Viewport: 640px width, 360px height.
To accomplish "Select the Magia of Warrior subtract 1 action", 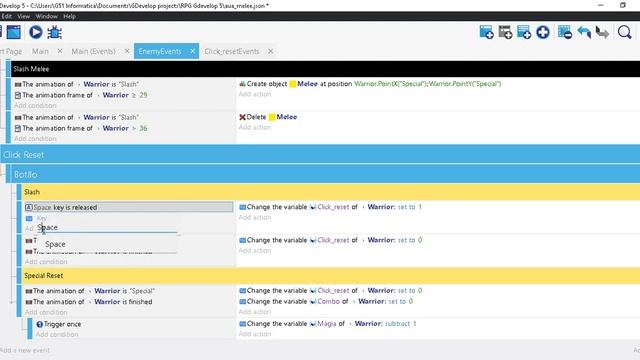I will coord(328,324).
